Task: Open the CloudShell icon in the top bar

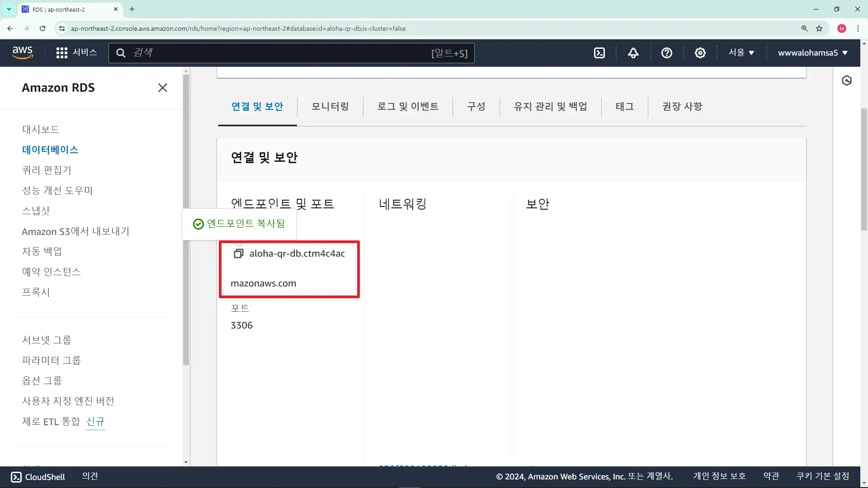Action: [599, 53]
